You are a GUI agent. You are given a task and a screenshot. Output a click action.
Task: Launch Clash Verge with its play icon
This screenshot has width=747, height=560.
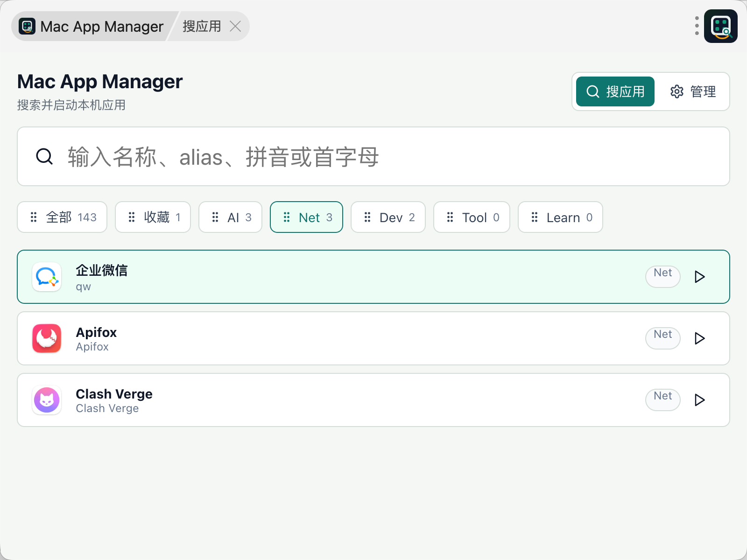699,400
